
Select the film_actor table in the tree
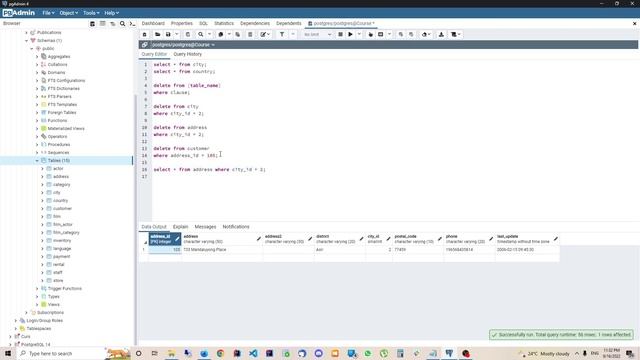coord(63,224)
